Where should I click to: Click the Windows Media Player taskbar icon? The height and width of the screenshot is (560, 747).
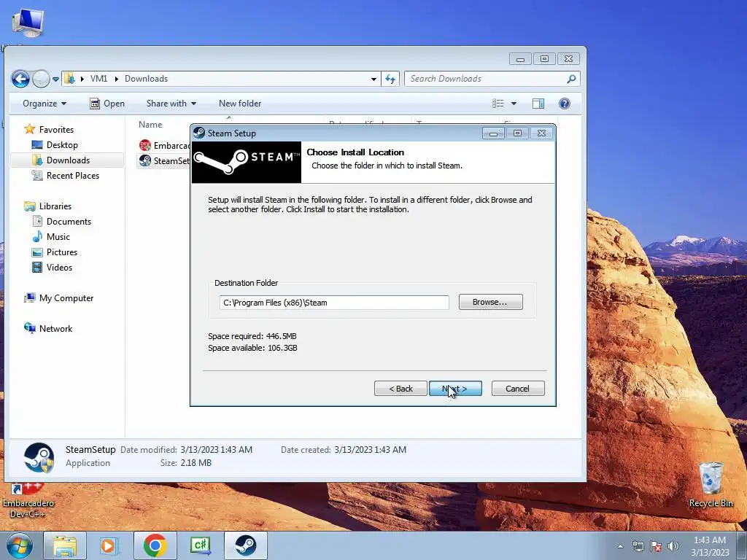[109, 545]
